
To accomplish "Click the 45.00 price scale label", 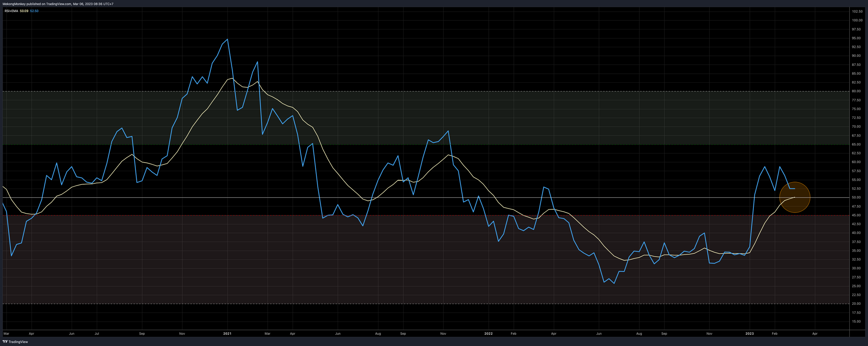I will (x=857, y=215).
